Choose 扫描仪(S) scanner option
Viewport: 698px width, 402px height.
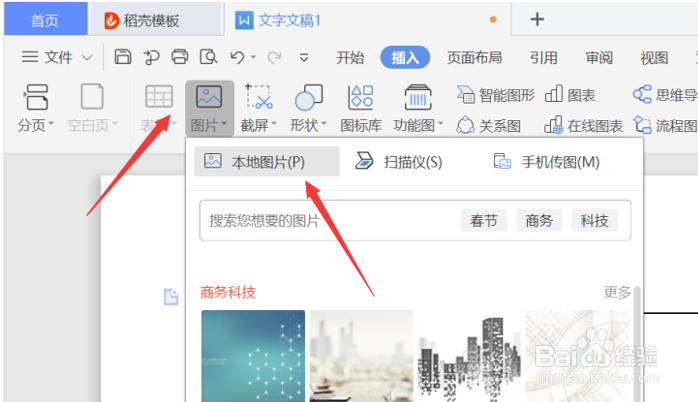398,162
